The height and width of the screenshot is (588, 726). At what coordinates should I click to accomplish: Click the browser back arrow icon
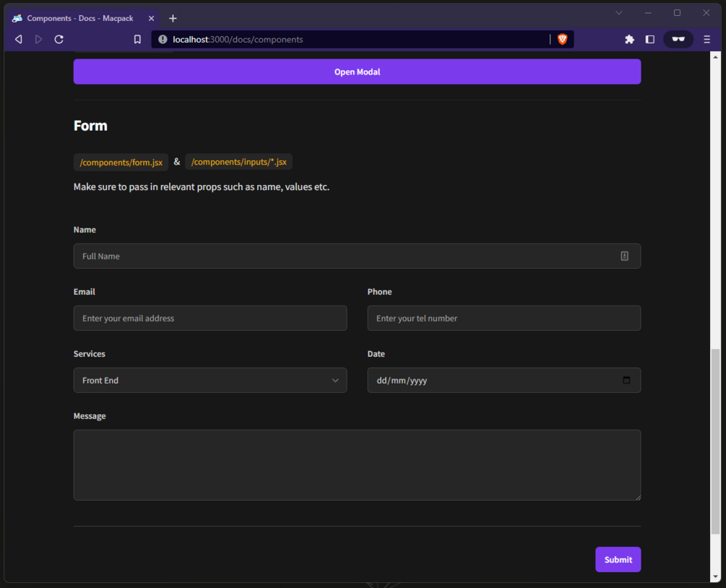(x=19, y=39)
